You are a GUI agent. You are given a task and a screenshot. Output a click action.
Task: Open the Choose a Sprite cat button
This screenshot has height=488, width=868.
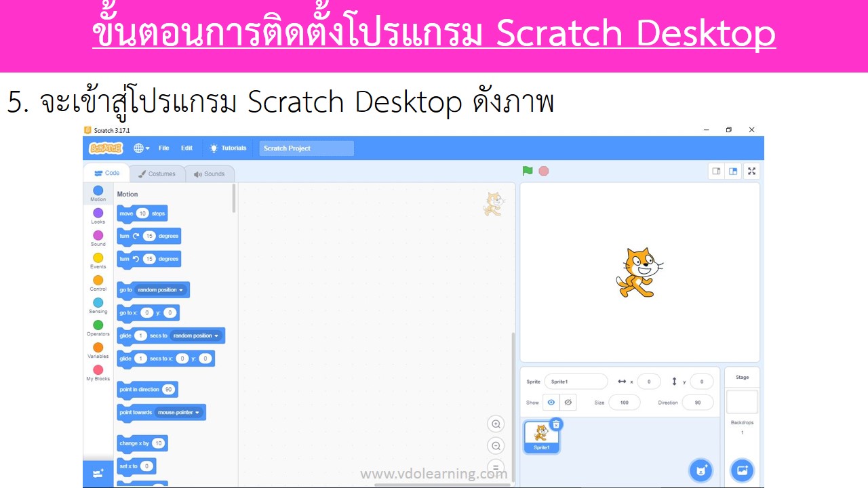click(x=701, y=470)
